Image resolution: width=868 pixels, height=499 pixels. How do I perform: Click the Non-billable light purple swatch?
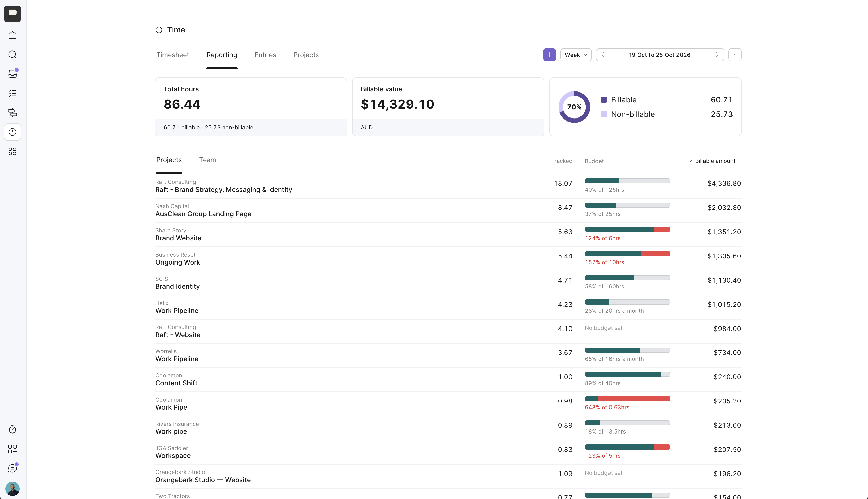click(604, 114)
